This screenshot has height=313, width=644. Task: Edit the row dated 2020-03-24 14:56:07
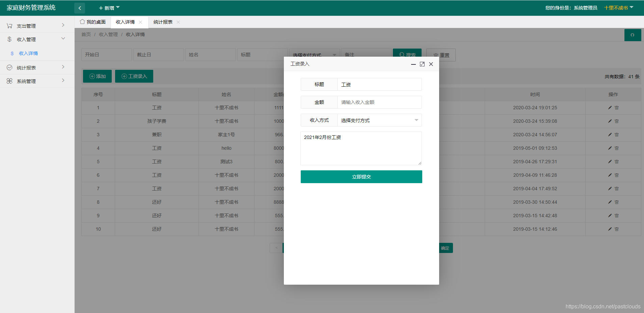click(x=610, y=135)
